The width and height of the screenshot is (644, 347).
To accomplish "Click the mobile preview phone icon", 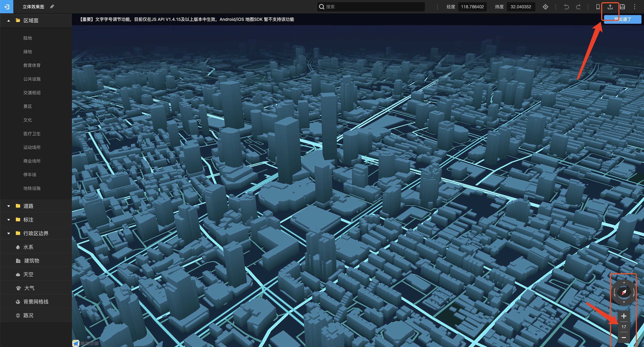I will [598, 7].
